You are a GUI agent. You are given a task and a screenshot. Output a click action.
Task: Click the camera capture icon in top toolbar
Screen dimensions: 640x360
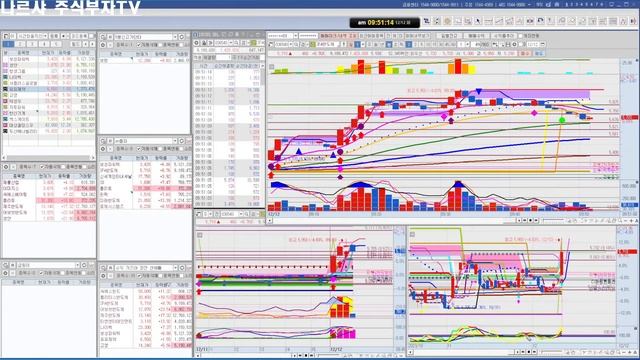(x=530, y=21)
